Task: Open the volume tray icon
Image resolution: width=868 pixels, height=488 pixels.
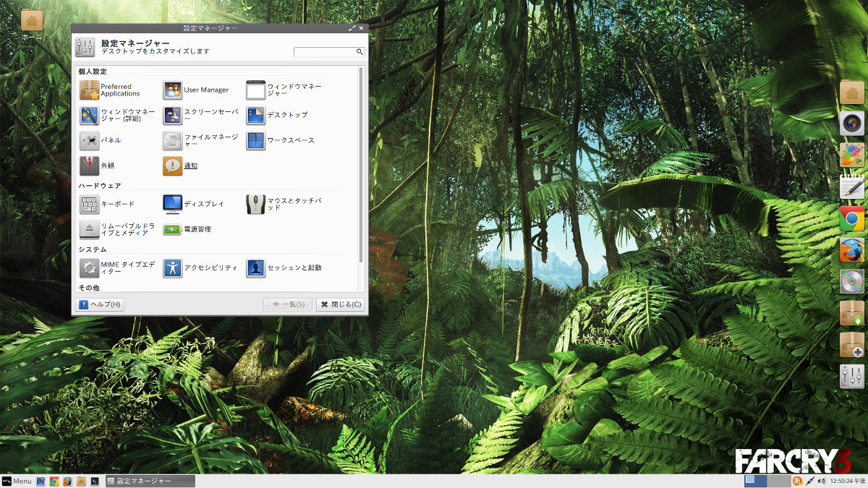Action: tap(822, 481)
